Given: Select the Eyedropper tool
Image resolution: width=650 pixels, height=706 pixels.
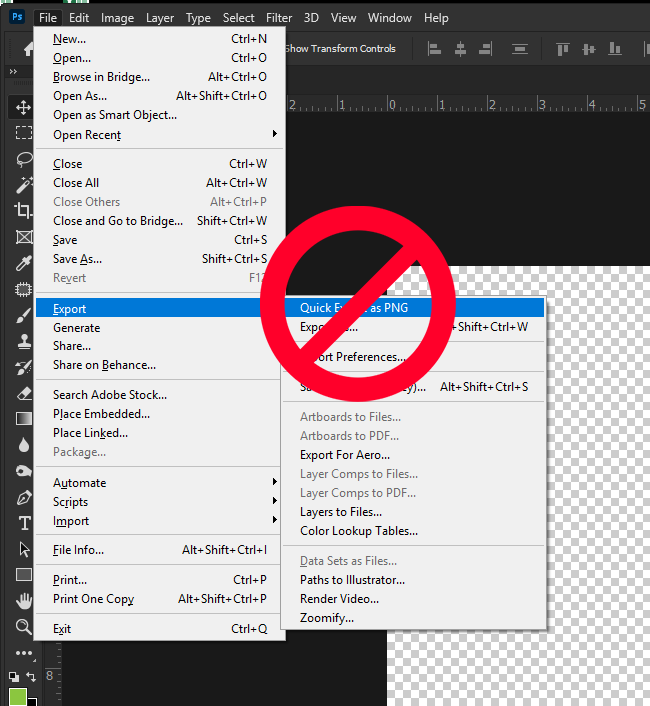Looking at the screenshot, I should 23,262.
